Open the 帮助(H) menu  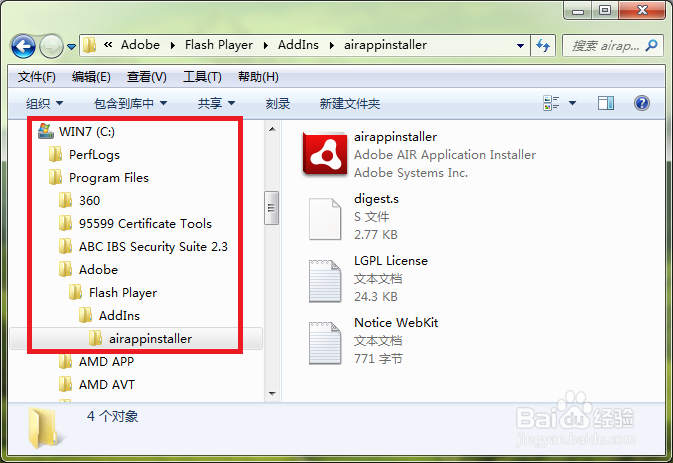tap(258, 77)
